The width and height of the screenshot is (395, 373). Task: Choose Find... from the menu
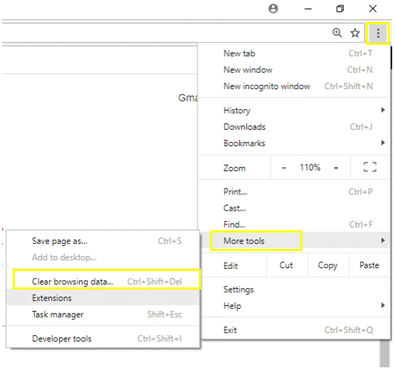(x=294, y=224)
